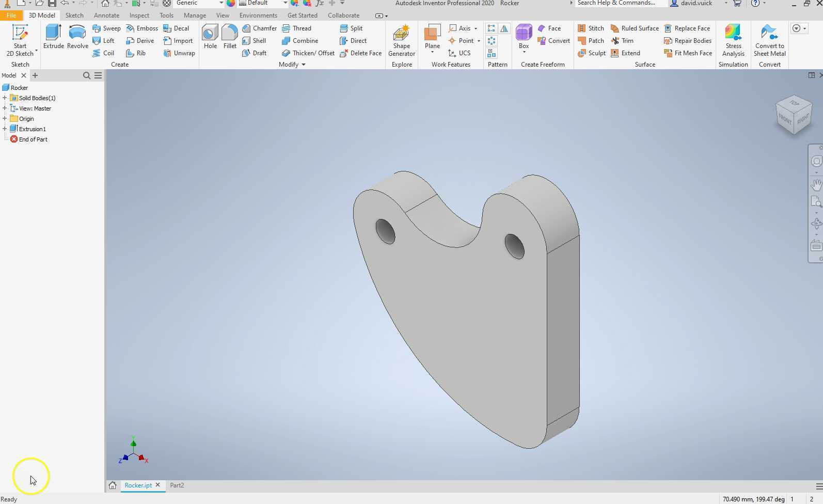Click the Search Help & Commands field

coord(617,3)
